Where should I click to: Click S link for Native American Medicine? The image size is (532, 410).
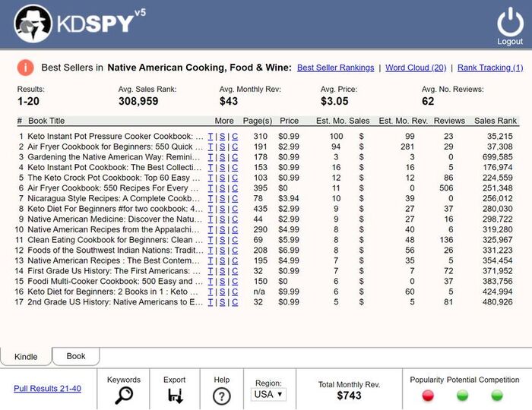[x=222, y=219]
